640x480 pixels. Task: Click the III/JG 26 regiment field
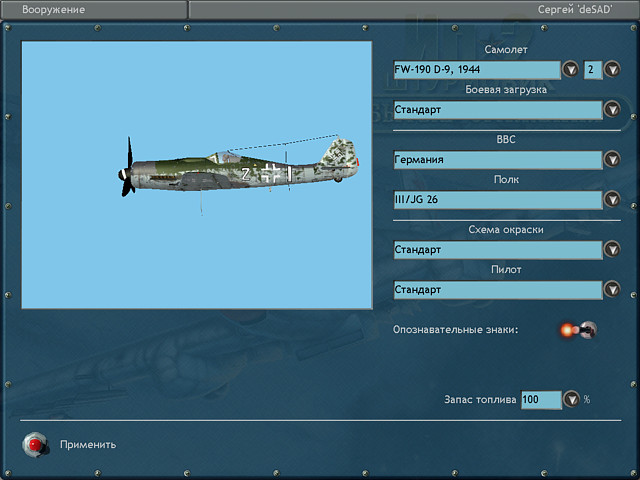pyautogui.click(x=498, y=200)
